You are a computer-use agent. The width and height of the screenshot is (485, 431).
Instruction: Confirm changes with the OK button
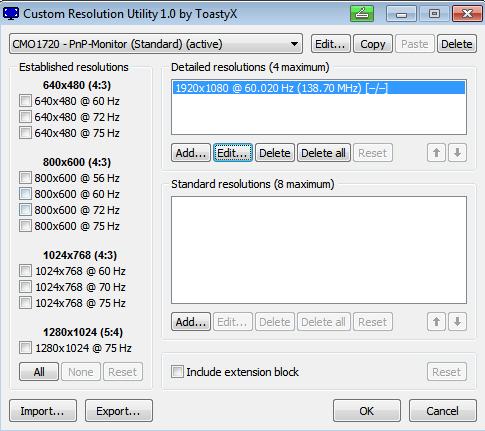coord(367,411)
